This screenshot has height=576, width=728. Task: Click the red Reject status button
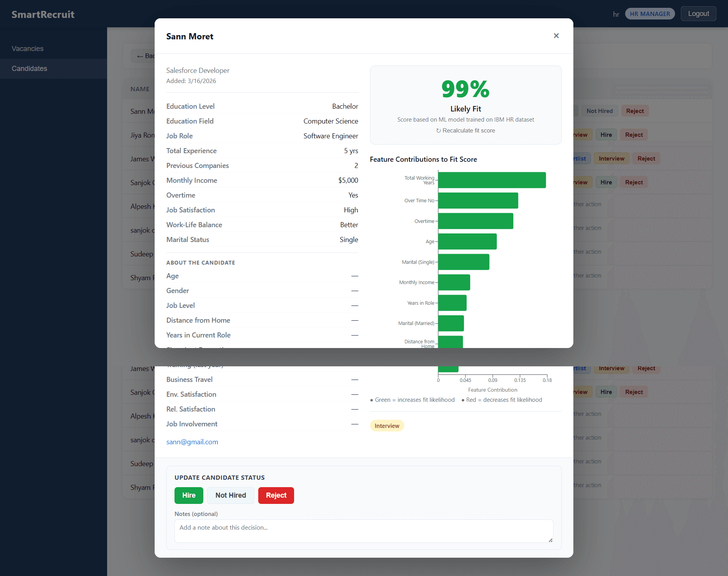coord(276,495)
